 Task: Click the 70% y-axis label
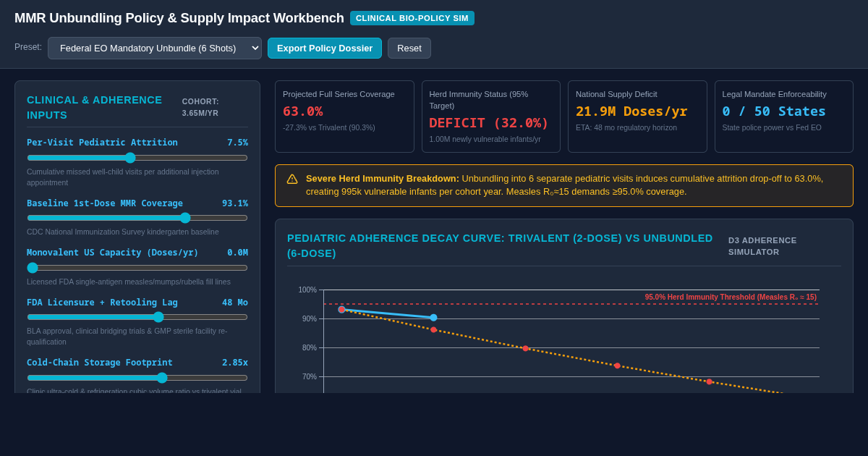(x=310, y=377)
